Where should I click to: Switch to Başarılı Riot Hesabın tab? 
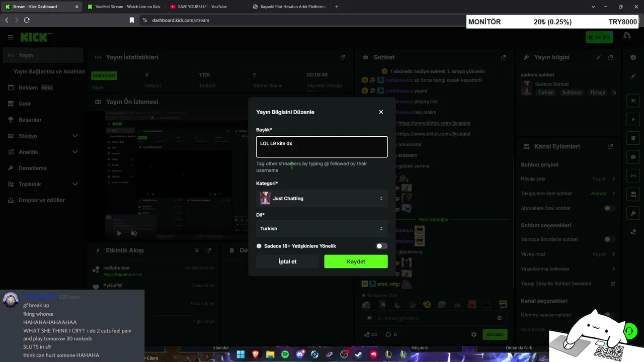(x=289, y=7)
